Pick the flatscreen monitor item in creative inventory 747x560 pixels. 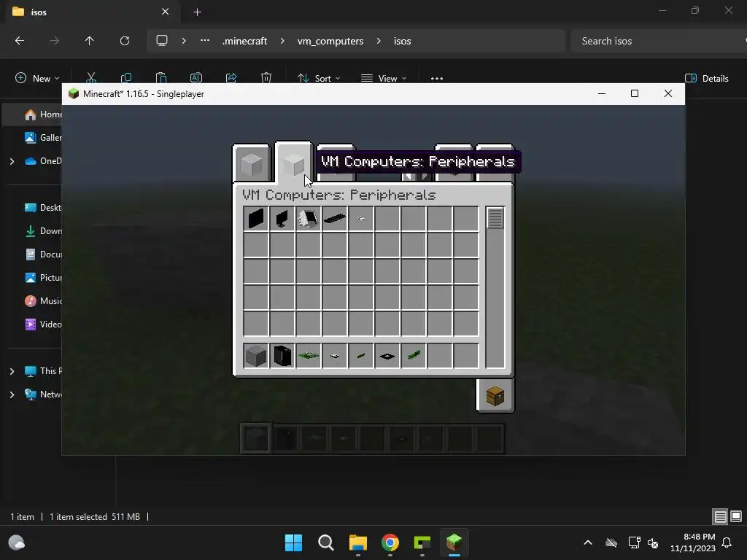[282, 219]
